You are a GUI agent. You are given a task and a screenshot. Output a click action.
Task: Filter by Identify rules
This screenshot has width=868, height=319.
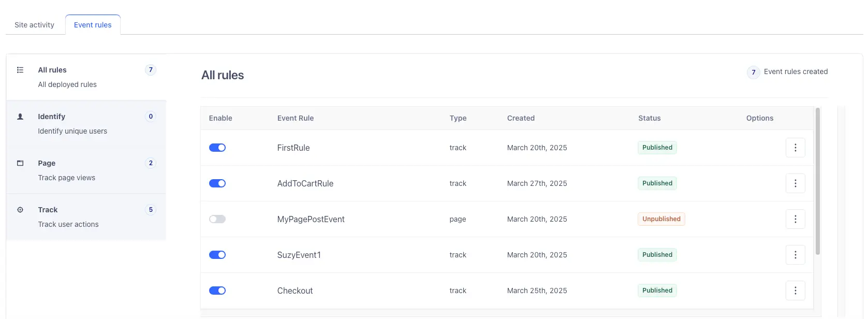pos(86,124)
